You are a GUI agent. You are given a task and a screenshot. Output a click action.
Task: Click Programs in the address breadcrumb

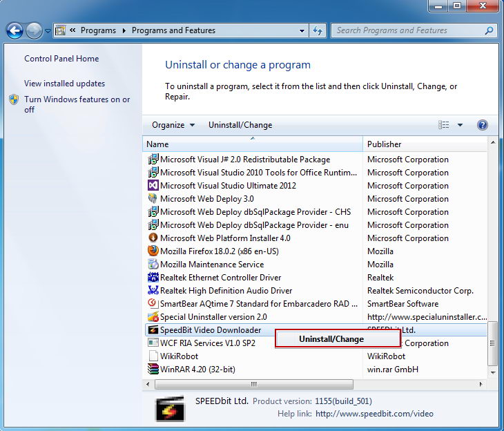98,30
